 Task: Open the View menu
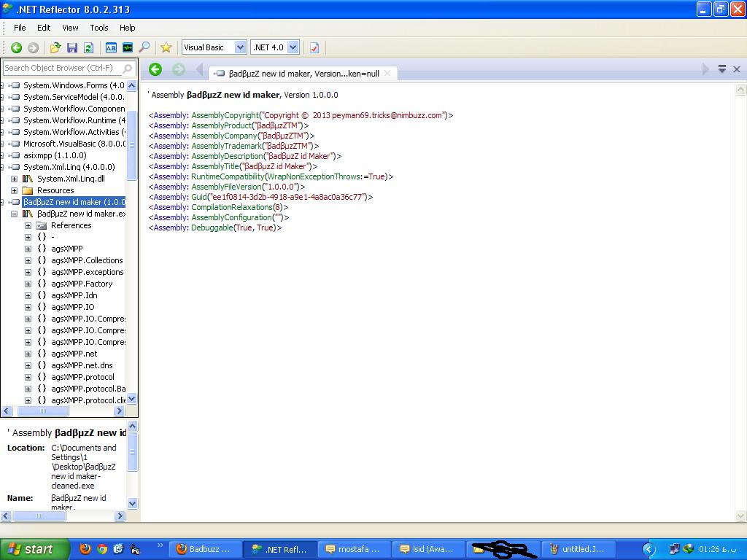coord(70,28)
